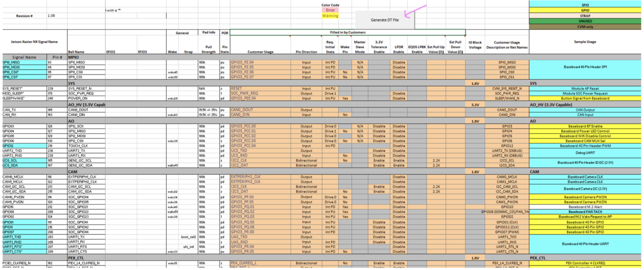Click the STRAP legend cell
Screen dimensions: 644x270
(585, 16)
